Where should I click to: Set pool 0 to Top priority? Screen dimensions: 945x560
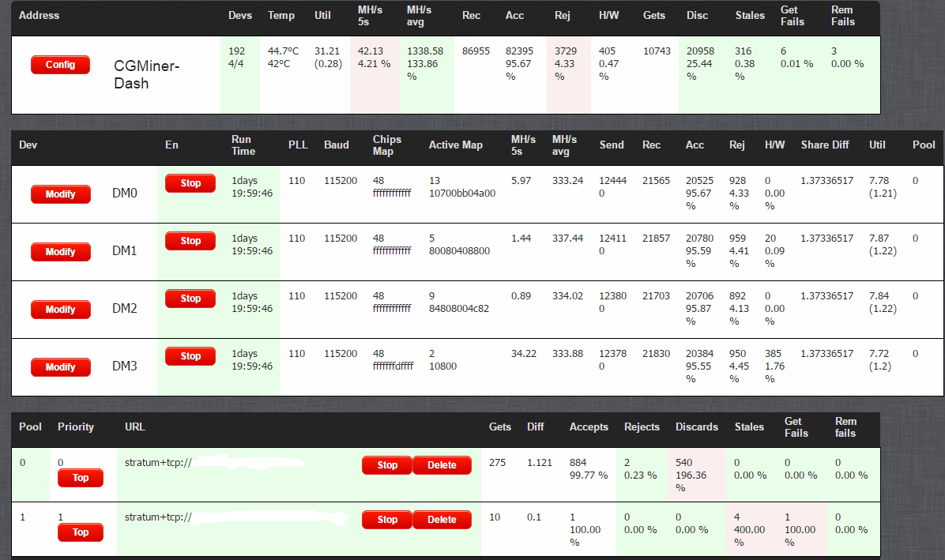[x=81, y=478]
